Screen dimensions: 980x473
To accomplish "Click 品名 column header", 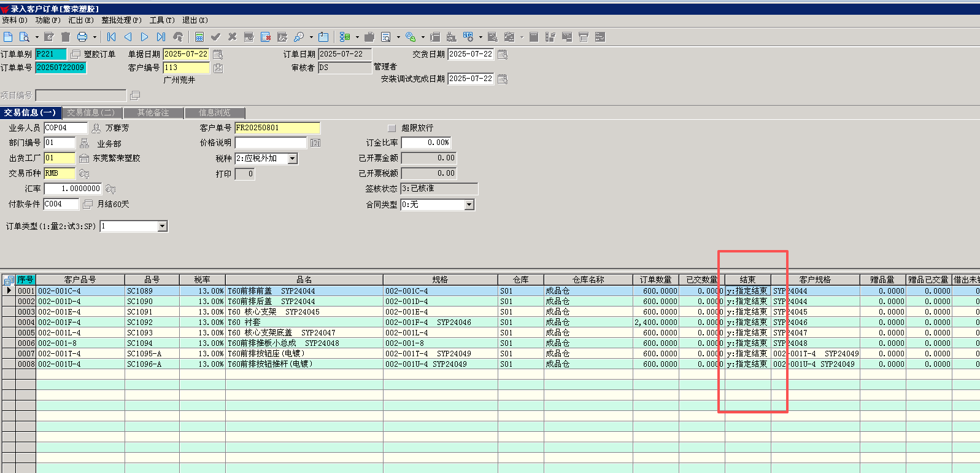I will pyautogui.click(x=304, y=279).
